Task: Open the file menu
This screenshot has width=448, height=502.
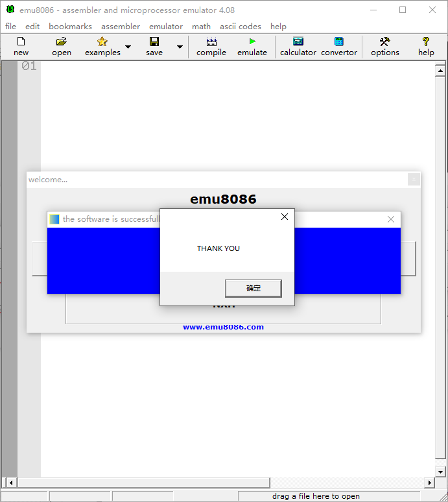Action: (x=10, y=26)
